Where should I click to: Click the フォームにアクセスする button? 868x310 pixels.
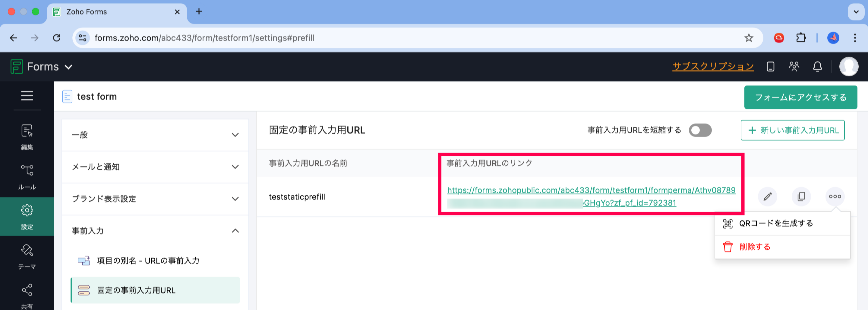pyautogui.click(x=800, y=97)
